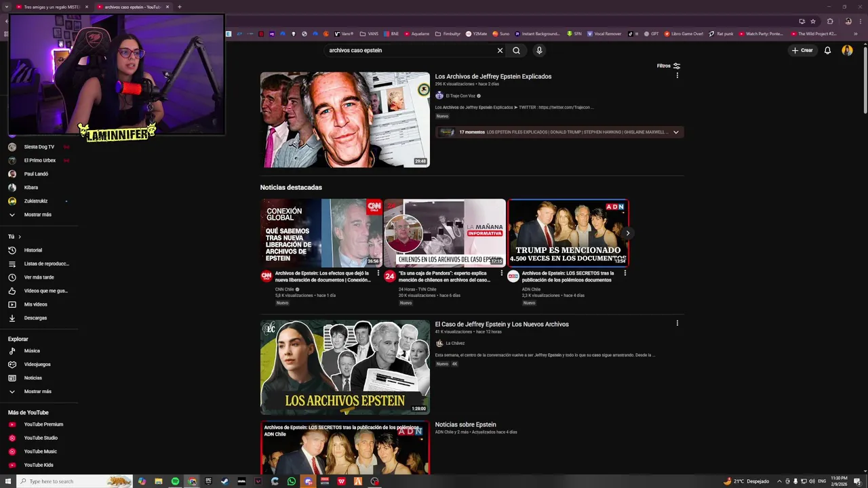Open the 'Aquelarre' bookmark

click(x=416, y=33)
